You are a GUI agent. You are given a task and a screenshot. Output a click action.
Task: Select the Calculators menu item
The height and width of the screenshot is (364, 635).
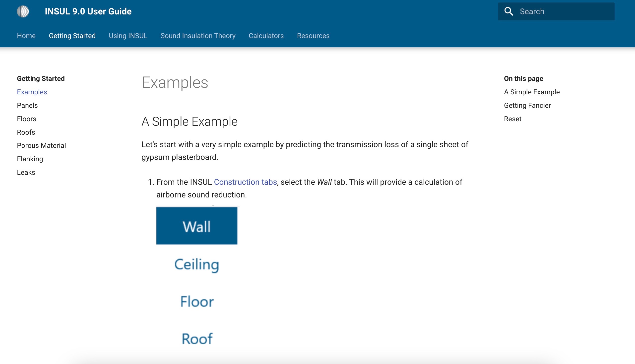pos(266,36)
